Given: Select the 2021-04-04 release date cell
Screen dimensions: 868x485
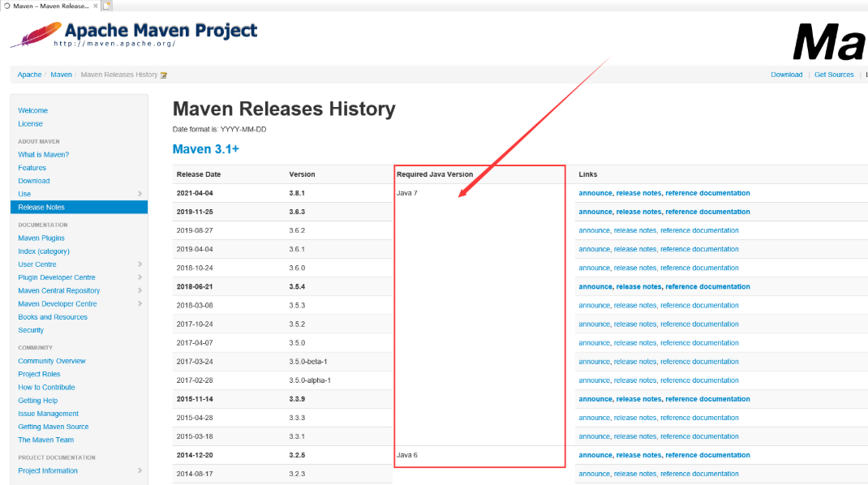Looking at the screenshot, I should click(x=195, y=193).
